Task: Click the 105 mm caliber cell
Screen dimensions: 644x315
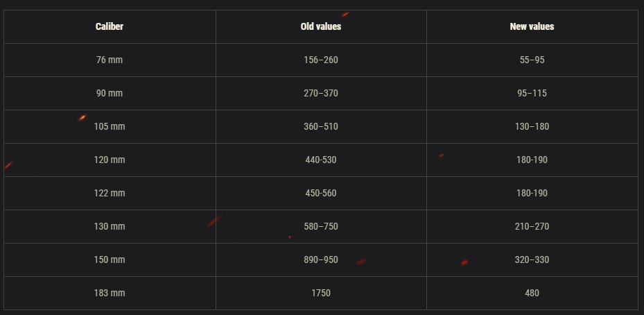Action: pos(110,126)
